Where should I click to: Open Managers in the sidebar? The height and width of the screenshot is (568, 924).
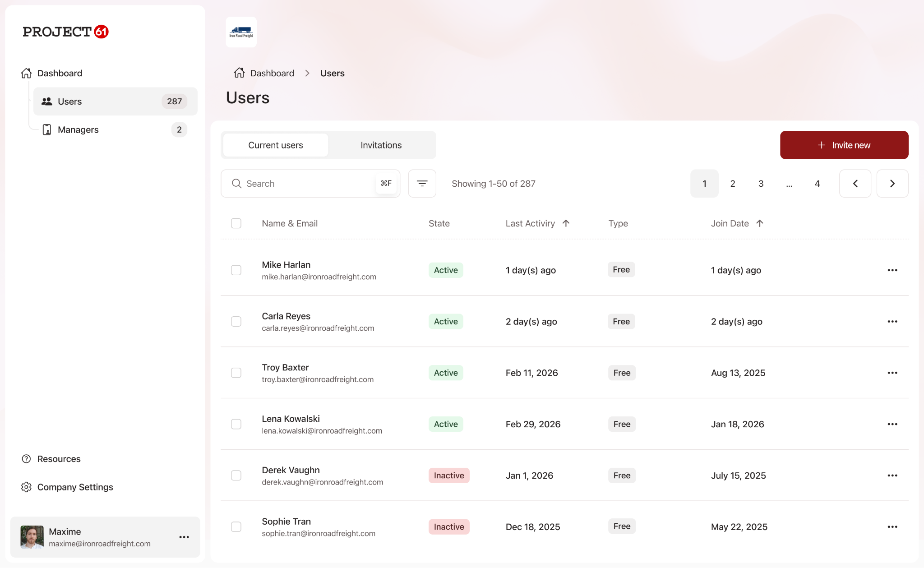tap(78, 130)
